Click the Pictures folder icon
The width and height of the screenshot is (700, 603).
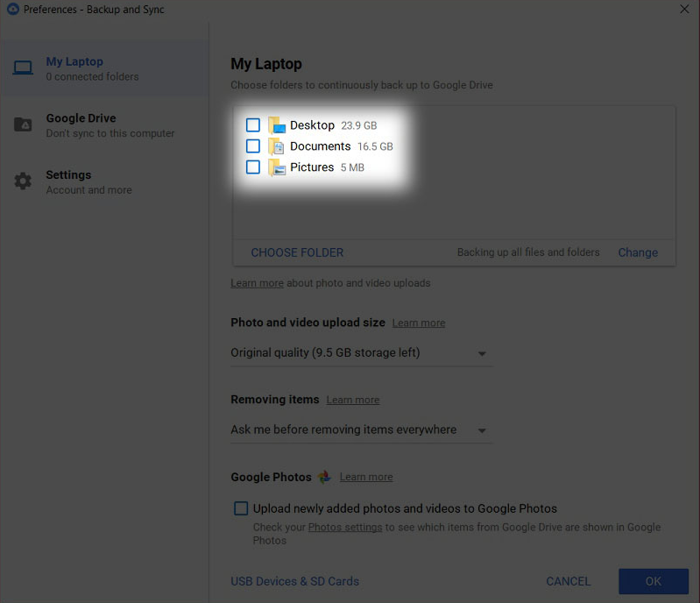point(277,167)
